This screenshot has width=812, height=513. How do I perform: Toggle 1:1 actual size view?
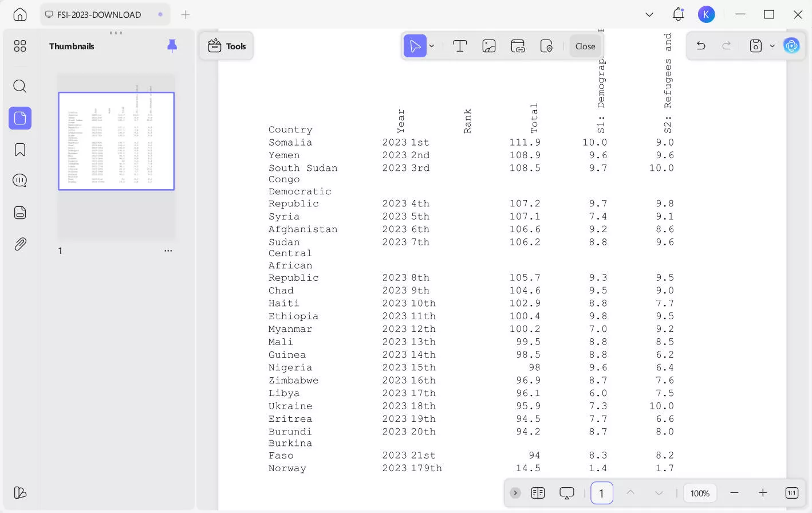[x=791, y=493]
